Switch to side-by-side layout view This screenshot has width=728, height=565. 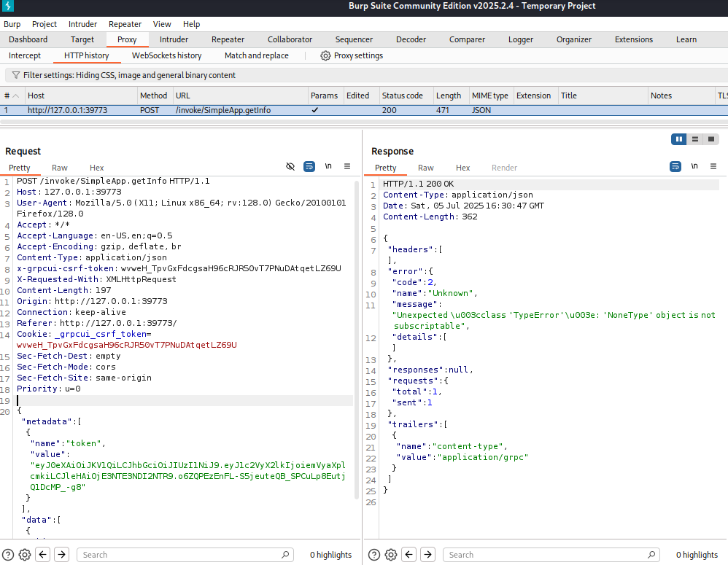point(679,139)
